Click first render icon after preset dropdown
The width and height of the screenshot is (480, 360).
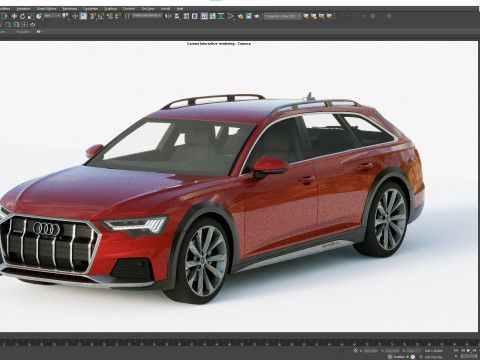(306, 16)
